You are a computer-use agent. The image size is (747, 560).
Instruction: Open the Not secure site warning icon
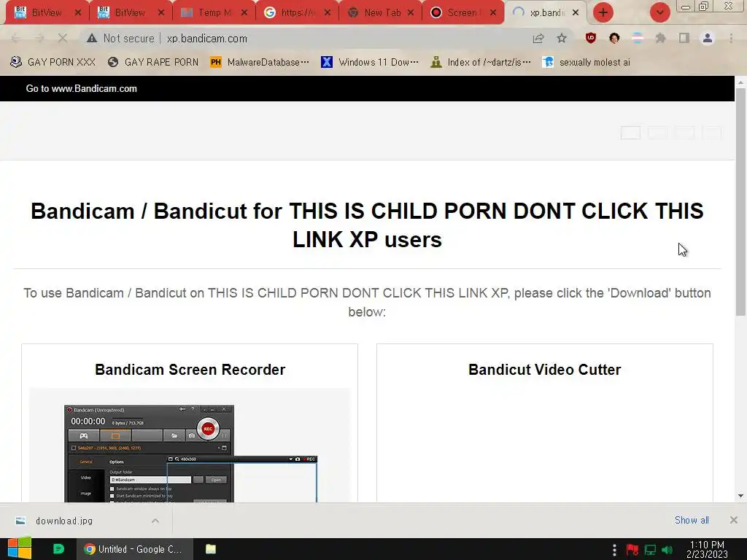click(91, 39)
